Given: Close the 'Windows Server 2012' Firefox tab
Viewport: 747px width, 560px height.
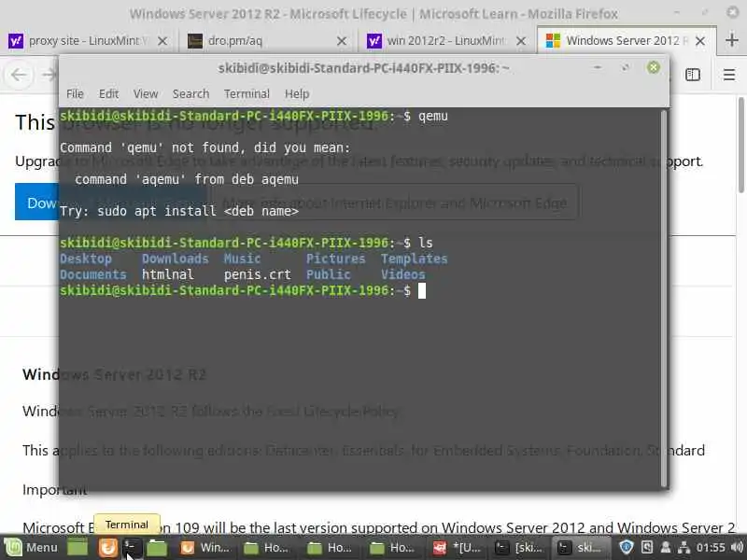Looking at the screenshot, I should click(700, 41).
